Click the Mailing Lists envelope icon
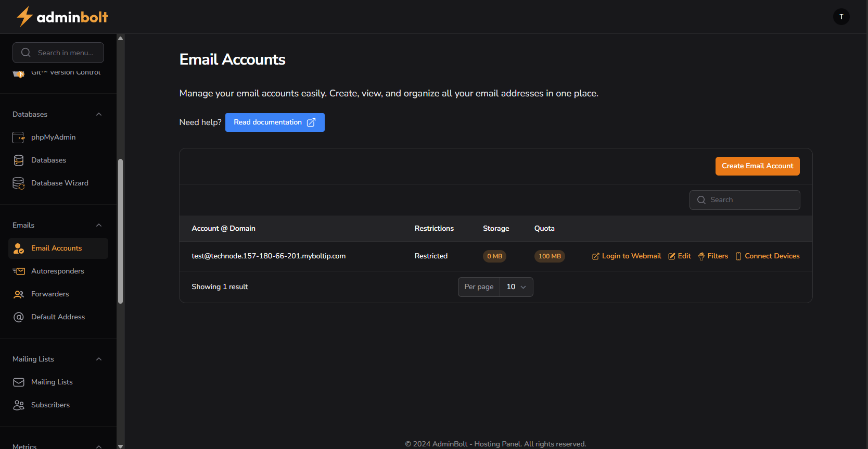This screenshot has width=868, height=449. click(x=19, y=382)
